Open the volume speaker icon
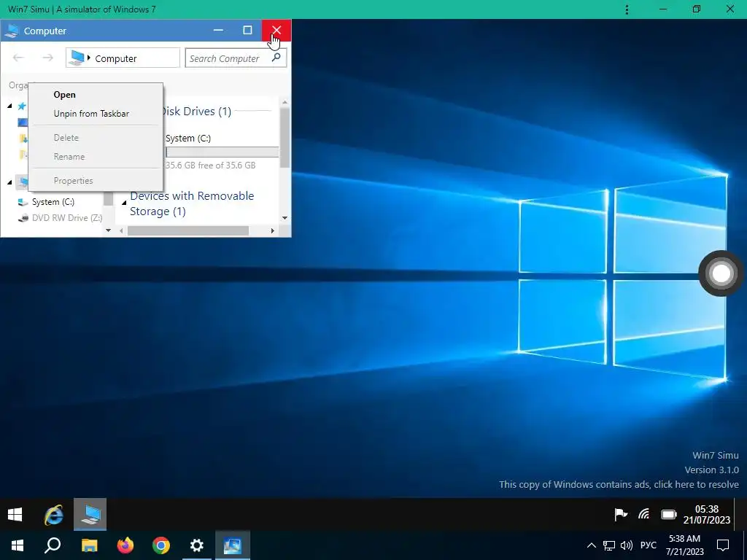Screen dimensions: 747x560 click(x=627, y=545)
